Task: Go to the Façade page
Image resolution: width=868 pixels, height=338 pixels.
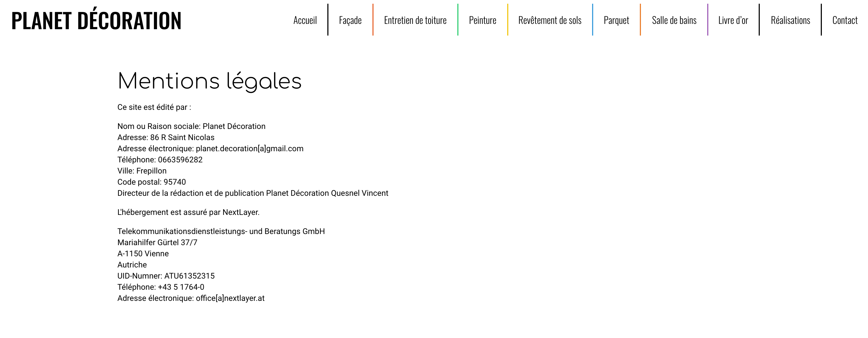Action: [x=350, y=20]
